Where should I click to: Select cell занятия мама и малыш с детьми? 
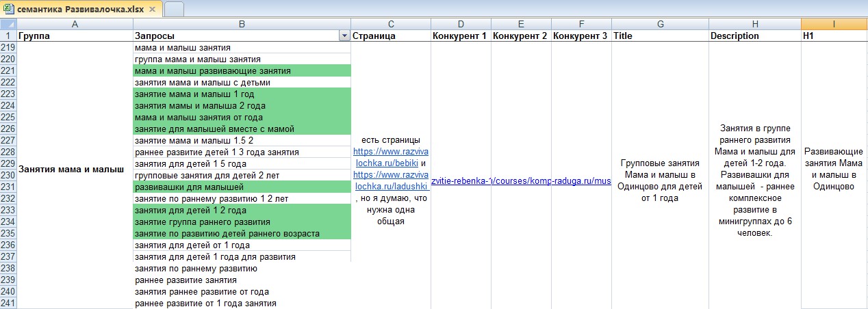click(x=242, y=83)
